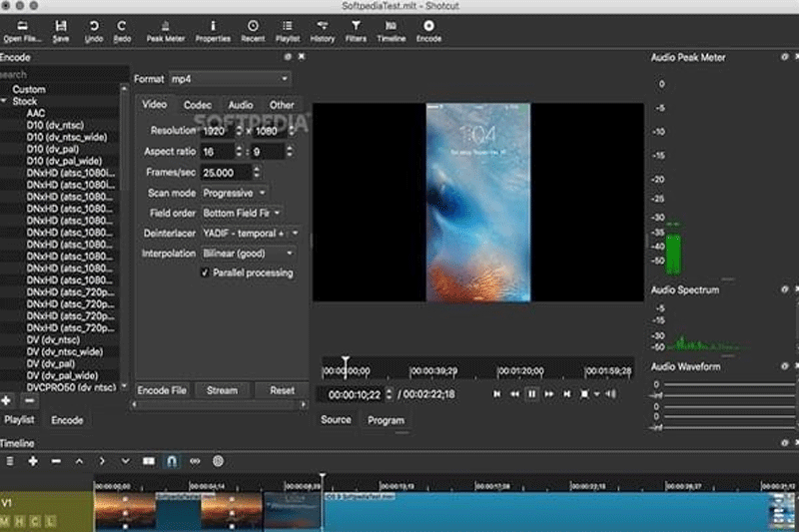Open the Format mp4 dropdown
The width and height of the screenshot is (799, 532).
tap(228, 79)
